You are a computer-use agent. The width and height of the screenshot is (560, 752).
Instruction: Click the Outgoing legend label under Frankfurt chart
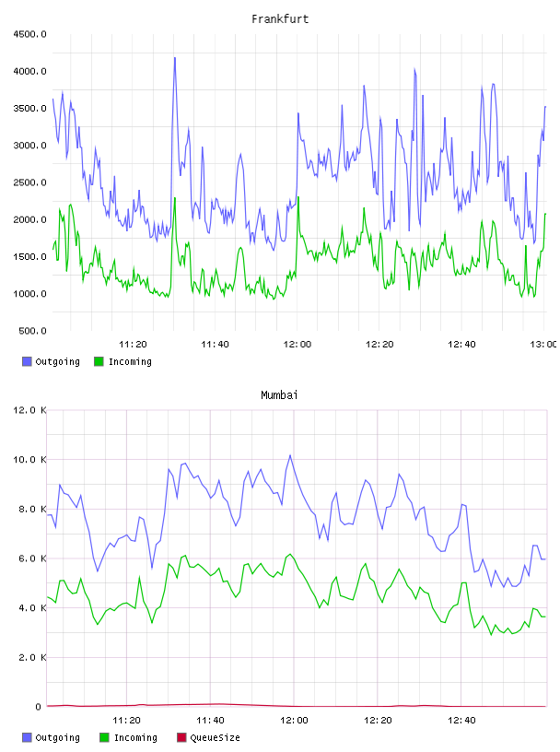pyautogui.click(x=58, y=361)
